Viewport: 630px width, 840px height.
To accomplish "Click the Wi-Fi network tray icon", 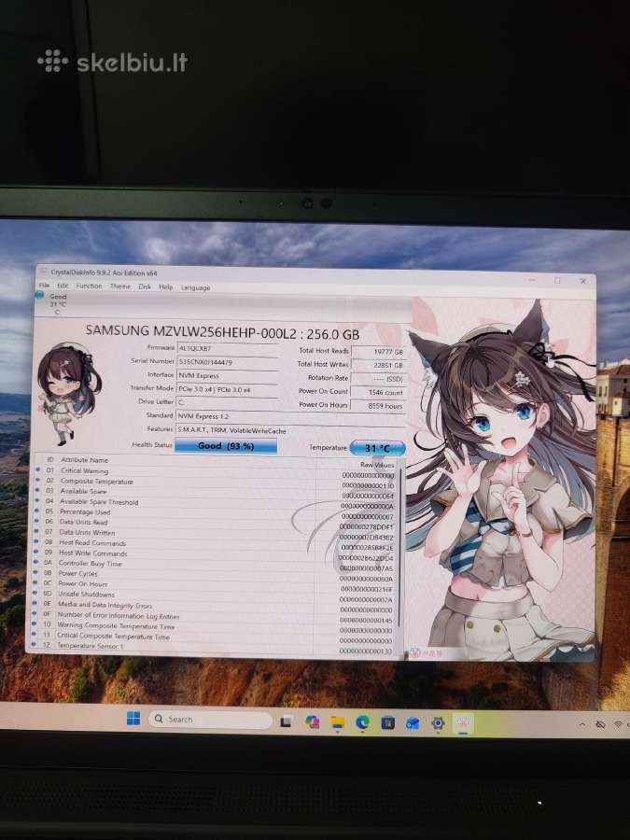I will 618,725.
